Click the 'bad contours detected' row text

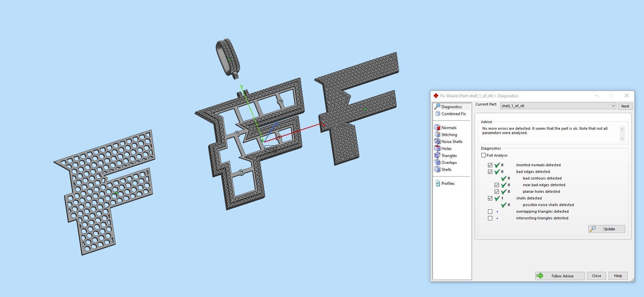(542, 178)
